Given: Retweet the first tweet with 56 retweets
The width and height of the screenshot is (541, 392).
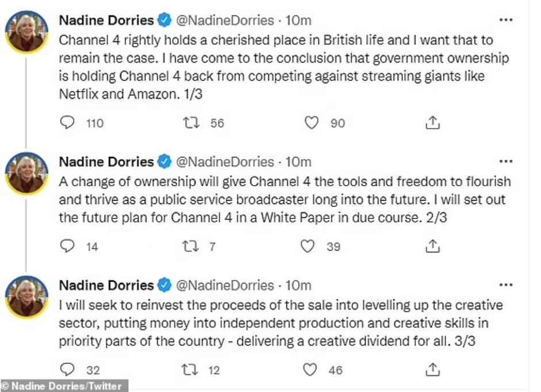Looking at the screenshot, I should click(189, 122).
